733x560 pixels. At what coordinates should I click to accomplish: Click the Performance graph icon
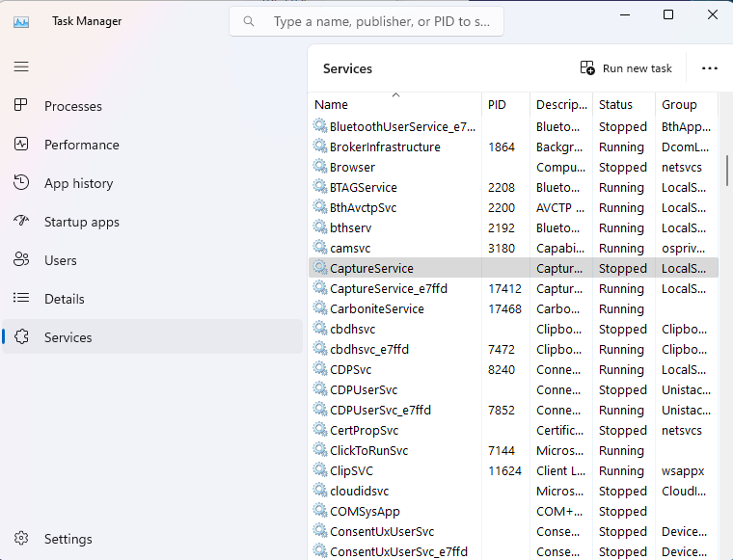point(21,145)
